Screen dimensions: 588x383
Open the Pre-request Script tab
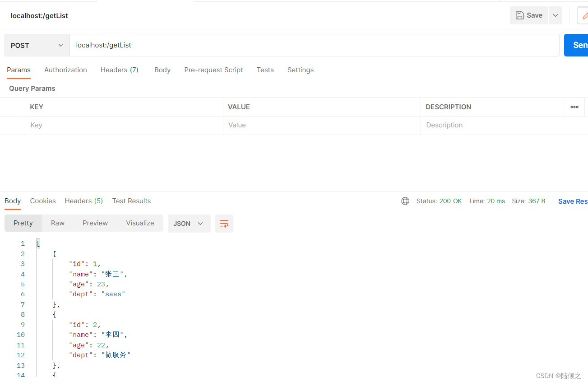click(213, 70)
